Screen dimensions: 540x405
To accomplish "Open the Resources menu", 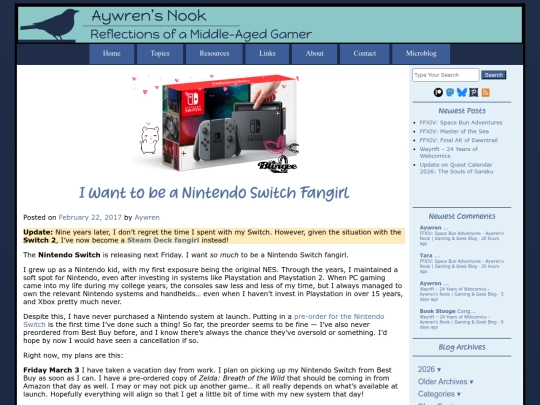I will (x=214, y=54).
